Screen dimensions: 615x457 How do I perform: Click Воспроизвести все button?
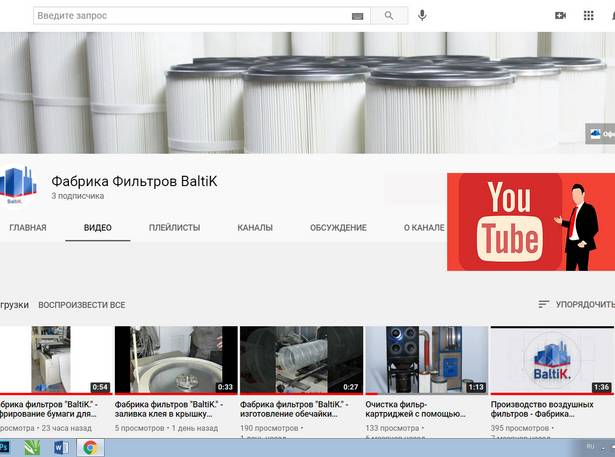pyautogui.click(x=82, y=305)
